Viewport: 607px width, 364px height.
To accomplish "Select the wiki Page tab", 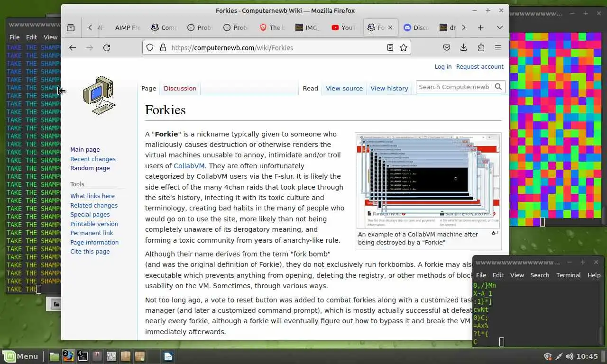I will (148, 88).
